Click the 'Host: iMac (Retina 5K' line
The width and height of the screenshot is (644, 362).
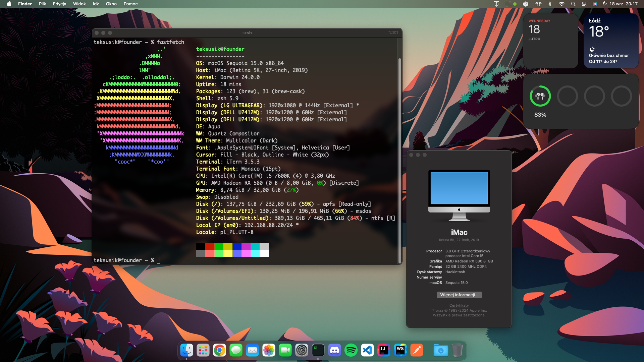[252, 70]
